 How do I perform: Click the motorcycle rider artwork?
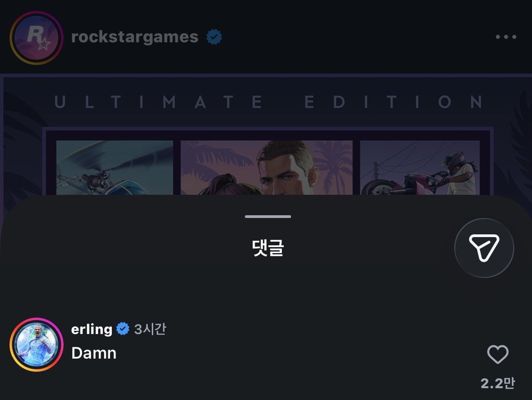click(x=420, y=168)
